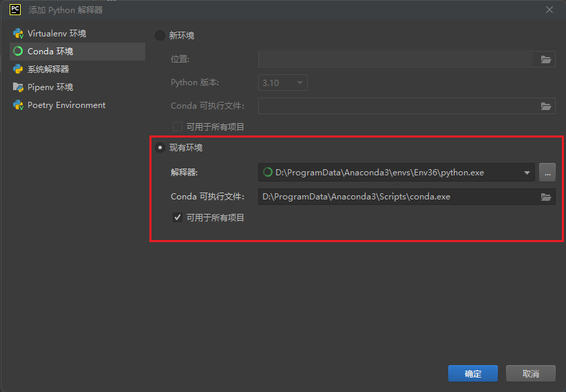This screenshot has height=392, width=566.
Task: Select the 现有环境 radio button
Action: (160, 147)
